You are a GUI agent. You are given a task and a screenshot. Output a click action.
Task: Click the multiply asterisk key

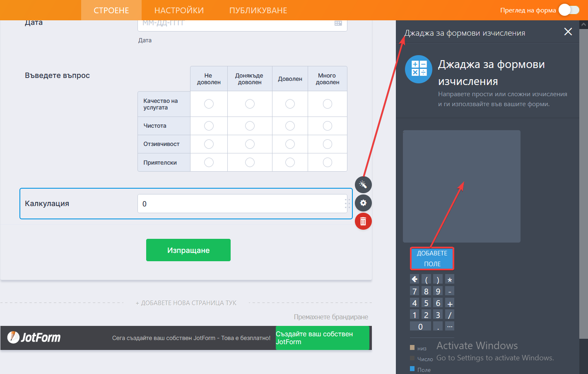(x=450, y=279)
